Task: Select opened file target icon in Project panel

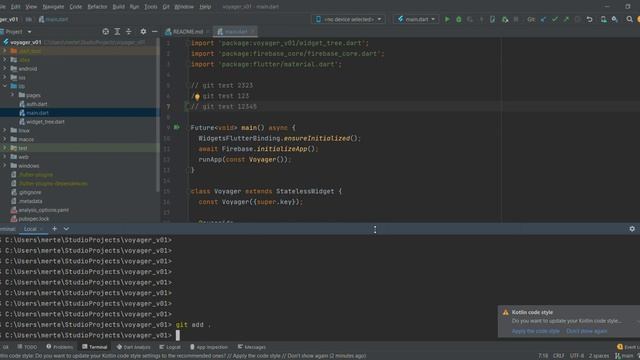Action: coord(105,31)
